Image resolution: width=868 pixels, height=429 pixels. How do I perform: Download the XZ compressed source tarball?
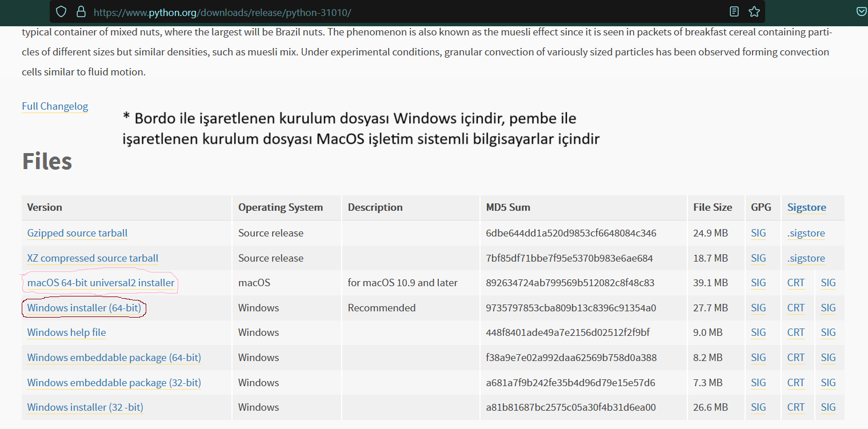(93, 258)
